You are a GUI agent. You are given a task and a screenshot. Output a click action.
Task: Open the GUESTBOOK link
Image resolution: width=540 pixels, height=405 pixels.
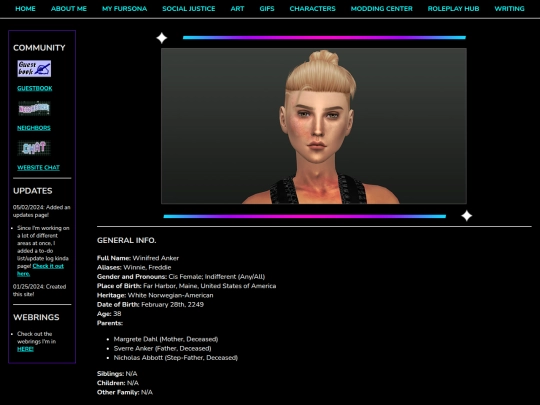click(x=35, y=88)
